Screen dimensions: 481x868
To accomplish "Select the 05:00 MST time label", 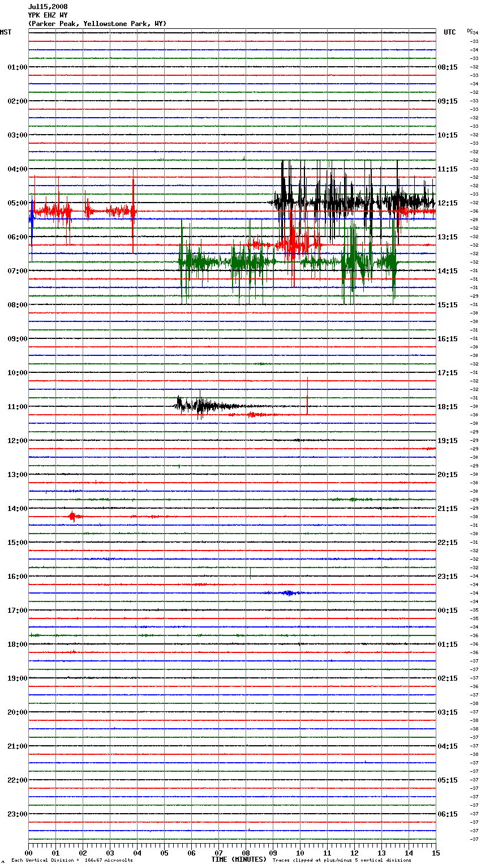I will coord(18,203).
